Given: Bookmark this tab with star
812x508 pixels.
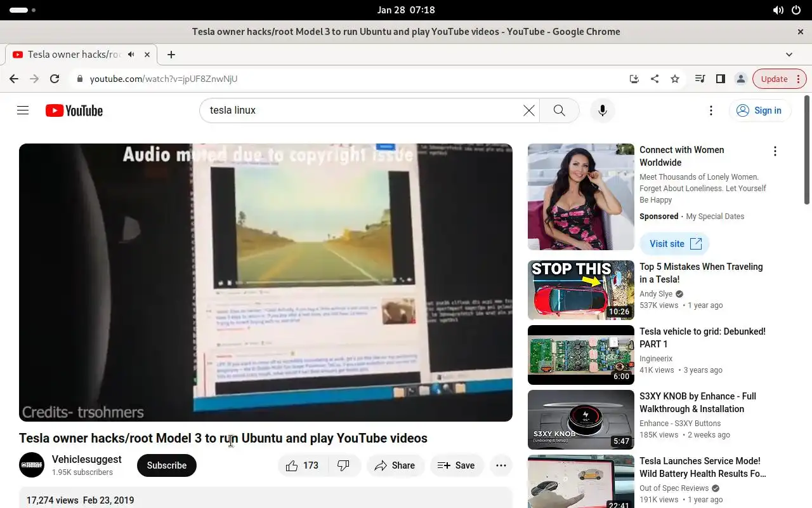Looking at the screenshot, I should [x=675, y=79].
